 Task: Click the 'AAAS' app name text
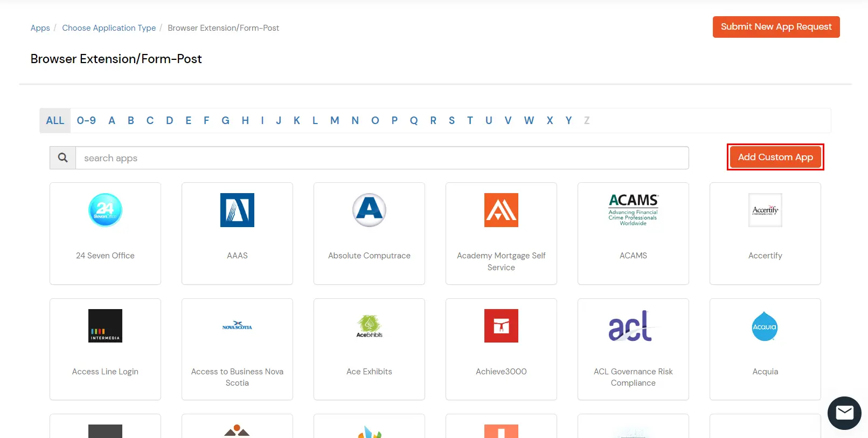tap(237, 256)
